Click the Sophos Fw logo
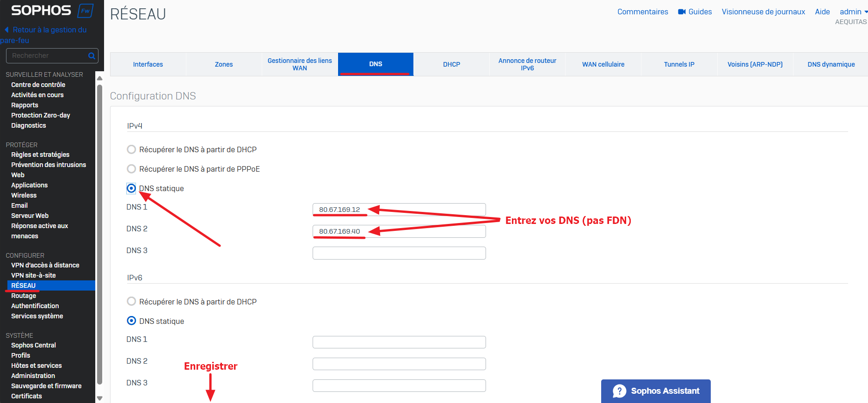Image resolution: width=868 pixels, height=403 pixels. pyautogui.click(x=52, y=11)
